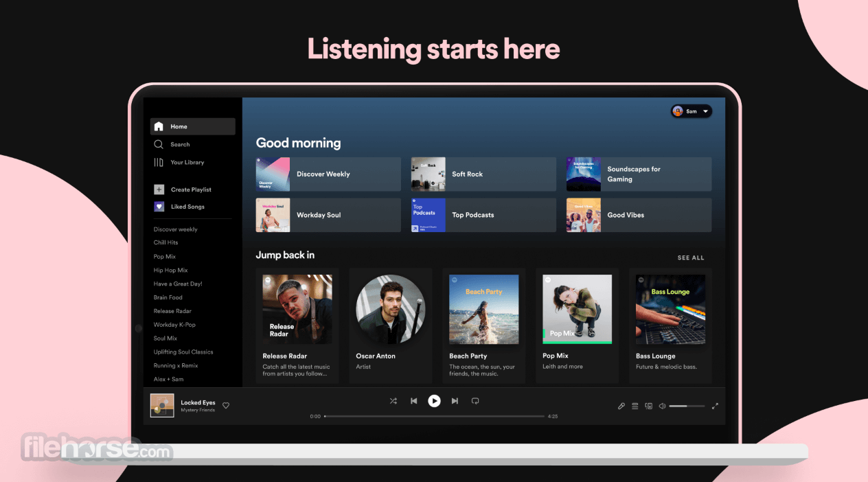Open Oscar Anton artist picture
868x482 pixels.
point(391,310)
